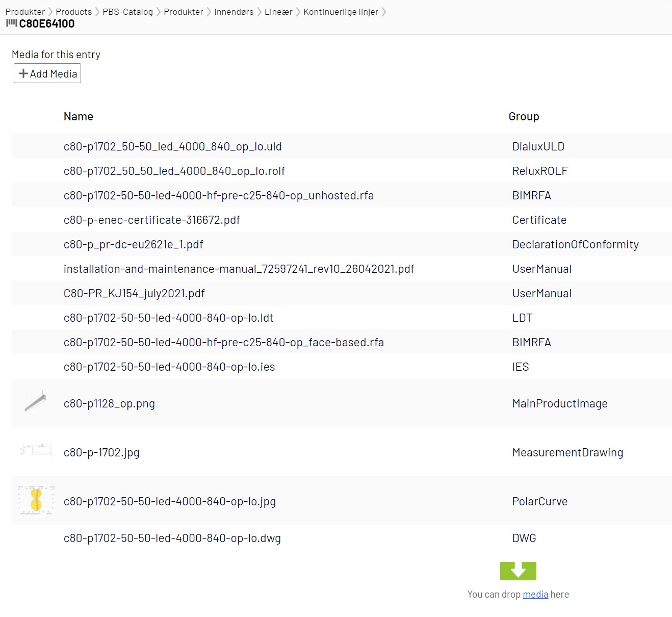672x617 pixels.
Task: Open the Lineær breadcrumb
Action: pos(278,12)
